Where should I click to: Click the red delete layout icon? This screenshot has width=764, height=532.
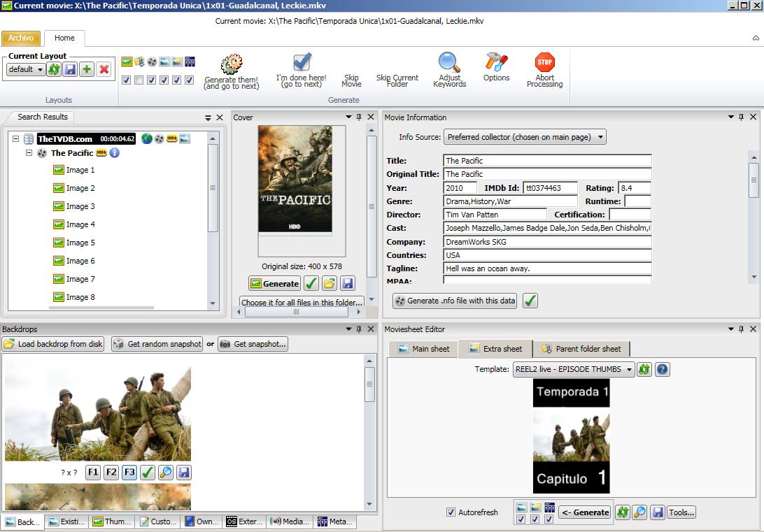coord(104,69)
